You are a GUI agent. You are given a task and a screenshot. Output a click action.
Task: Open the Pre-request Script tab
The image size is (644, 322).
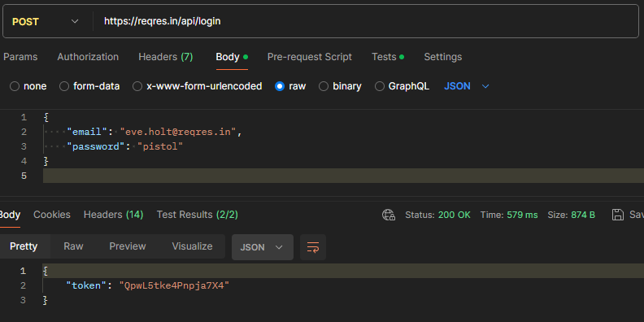tap(310, 57)
